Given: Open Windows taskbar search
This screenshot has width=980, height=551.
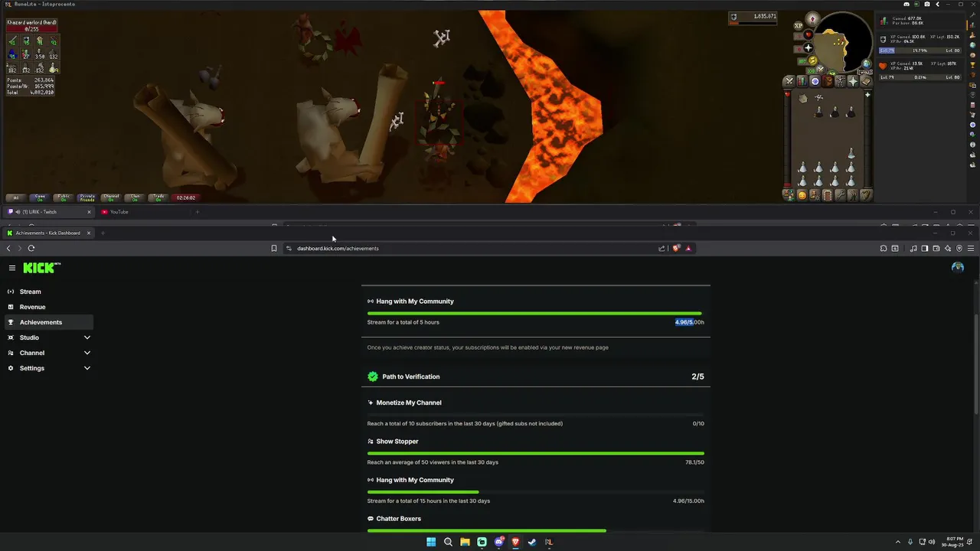Looking at the screenshot, I should [448, 542].
